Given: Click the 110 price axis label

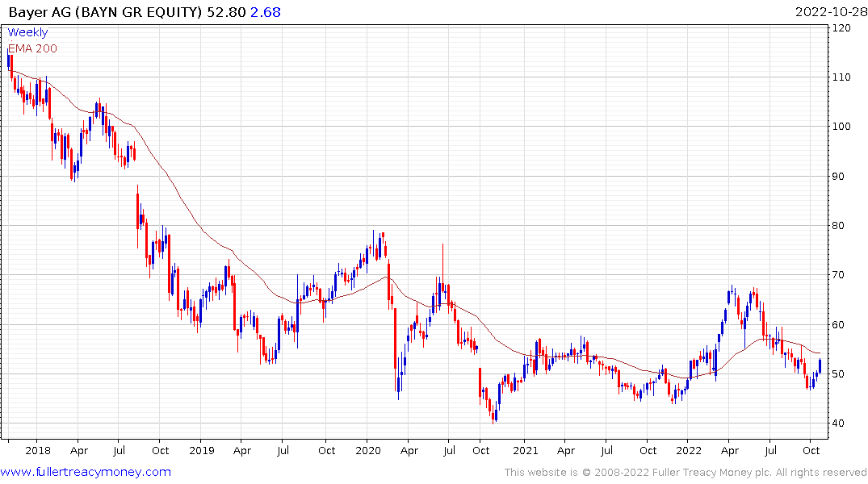Looking at the screenshot, I should (x=841, y=77).
